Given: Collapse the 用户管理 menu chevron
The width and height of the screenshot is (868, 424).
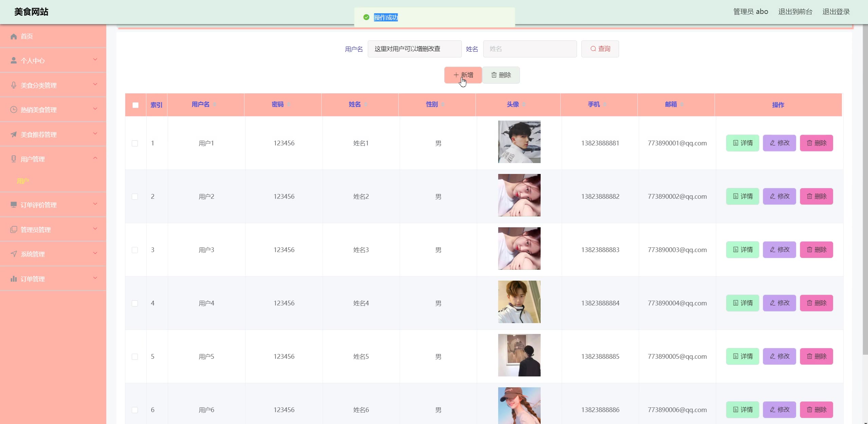Looking at the screenshot, I should coord(95,158).
